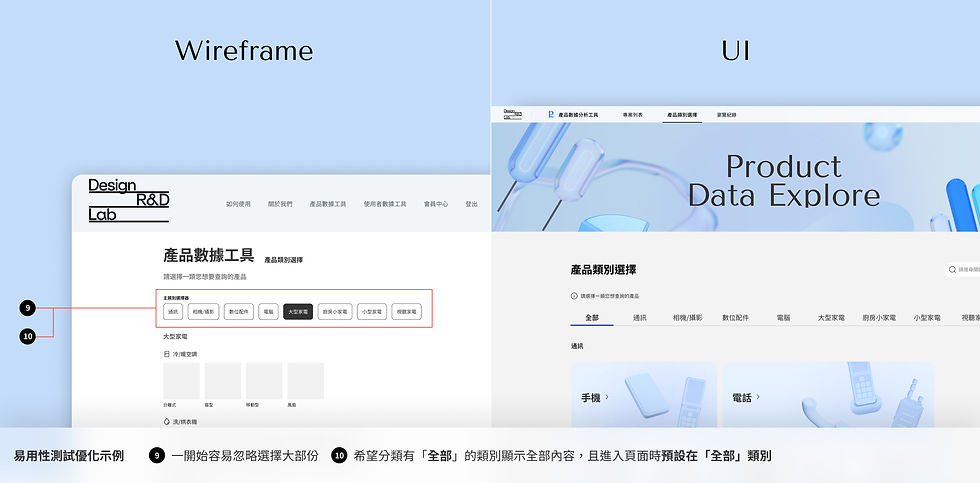Open 會員中心 in wireframe navigation
This screenshot has width=980, height=483.
436,204
